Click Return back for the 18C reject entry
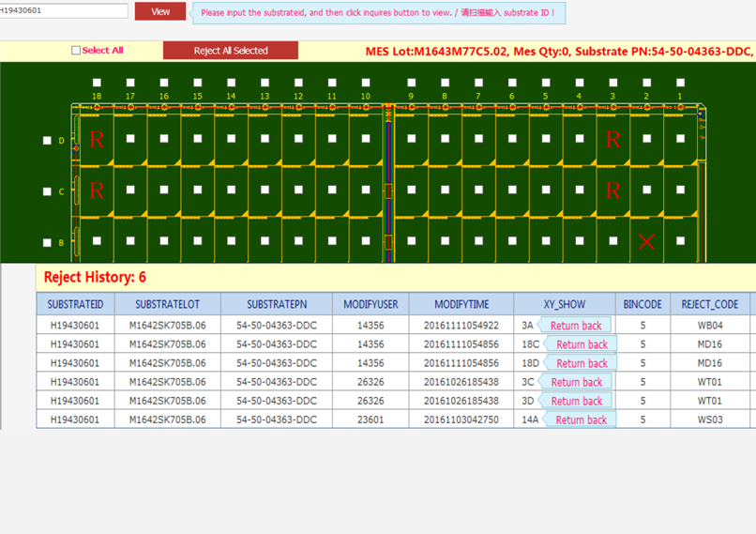The image size is (756, 534). point(582,344)
